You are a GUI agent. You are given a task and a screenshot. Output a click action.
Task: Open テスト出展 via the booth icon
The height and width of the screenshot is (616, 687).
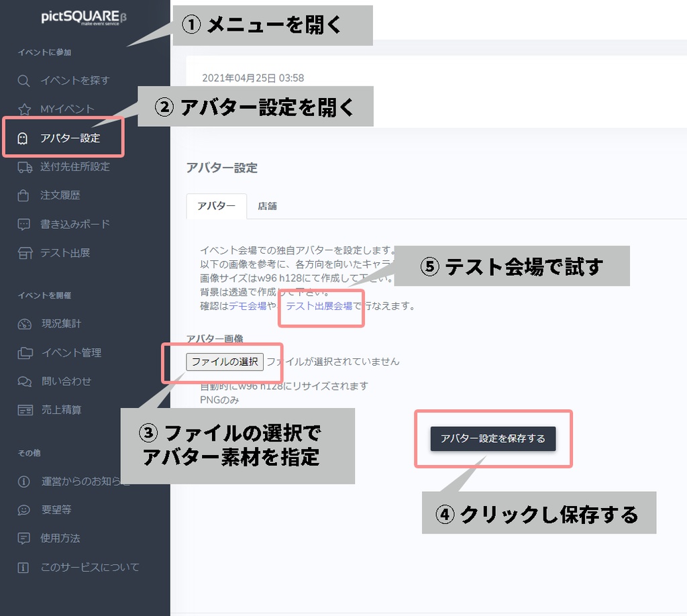(x=23, y=253)
